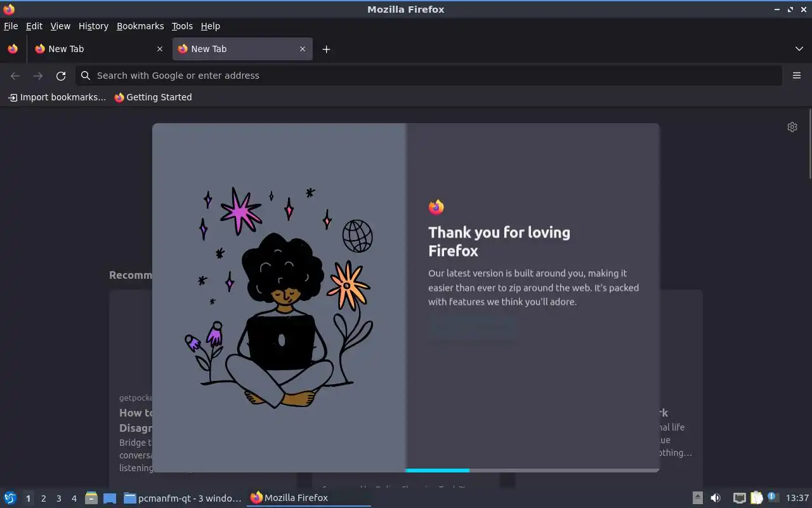Open a new tab with plus icon
812x508 pixels.
click(x=326, y=49)
